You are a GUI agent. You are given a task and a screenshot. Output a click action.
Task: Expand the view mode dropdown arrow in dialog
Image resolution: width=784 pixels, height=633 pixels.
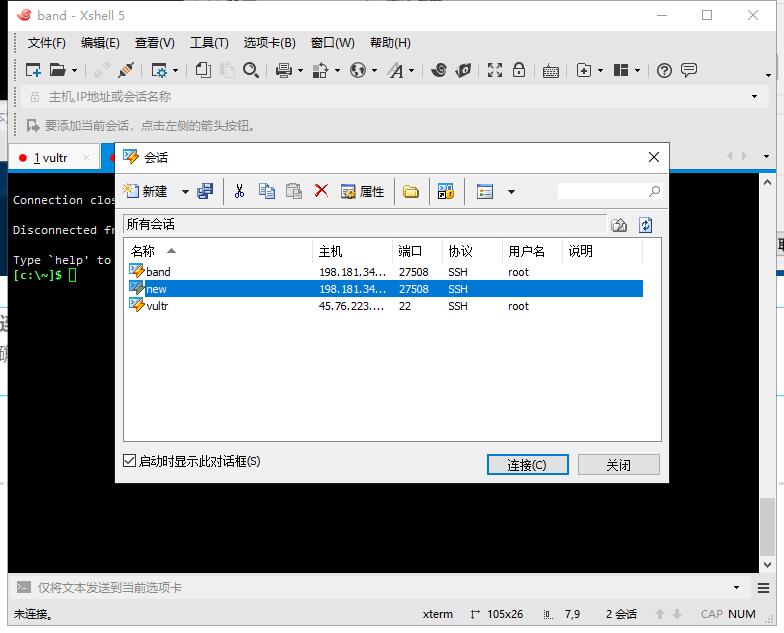(511, 192)
